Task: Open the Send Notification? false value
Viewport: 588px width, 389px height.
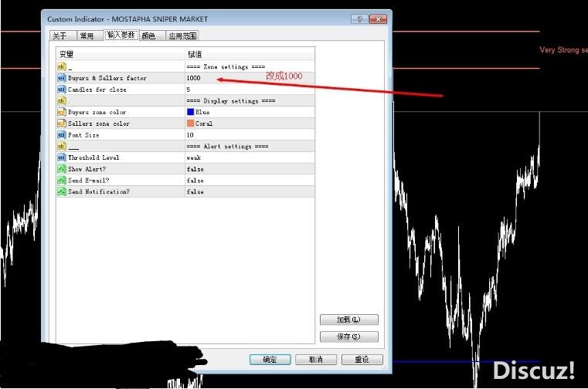Action: point(195,191)
